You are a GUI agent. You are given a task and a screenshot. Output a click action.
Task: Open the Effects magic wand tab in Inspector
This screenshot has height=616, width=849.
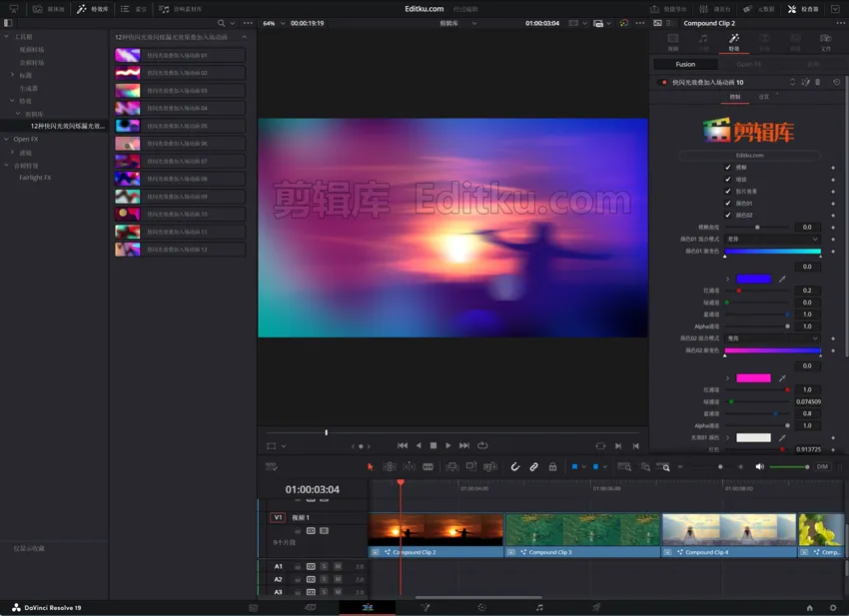[734, 42]
